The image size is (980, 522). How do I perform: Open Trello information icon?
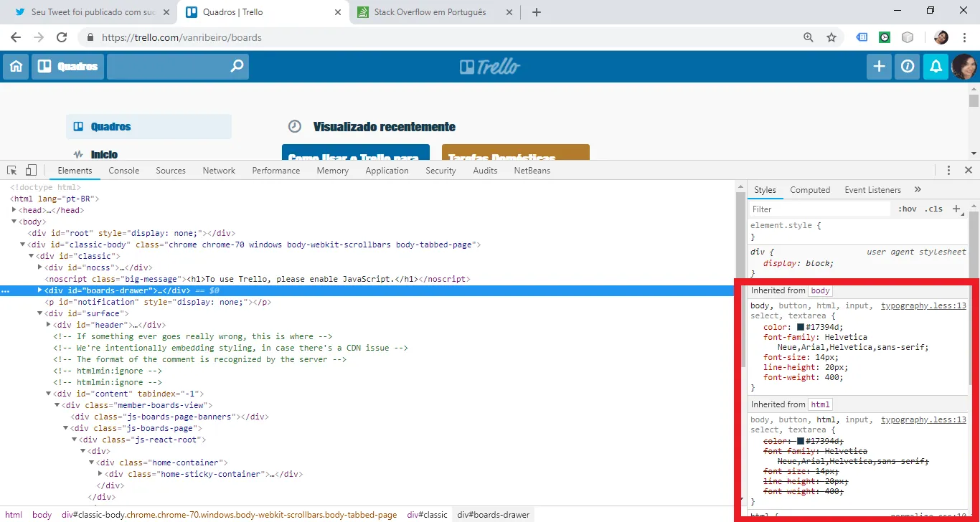[908, 67]
